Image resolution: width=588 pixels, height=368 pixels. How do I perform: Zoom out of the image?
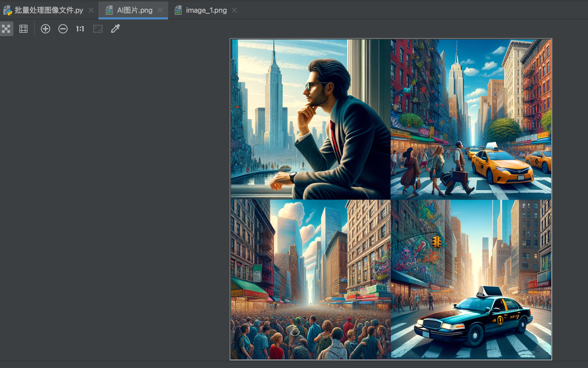[63, 29]
